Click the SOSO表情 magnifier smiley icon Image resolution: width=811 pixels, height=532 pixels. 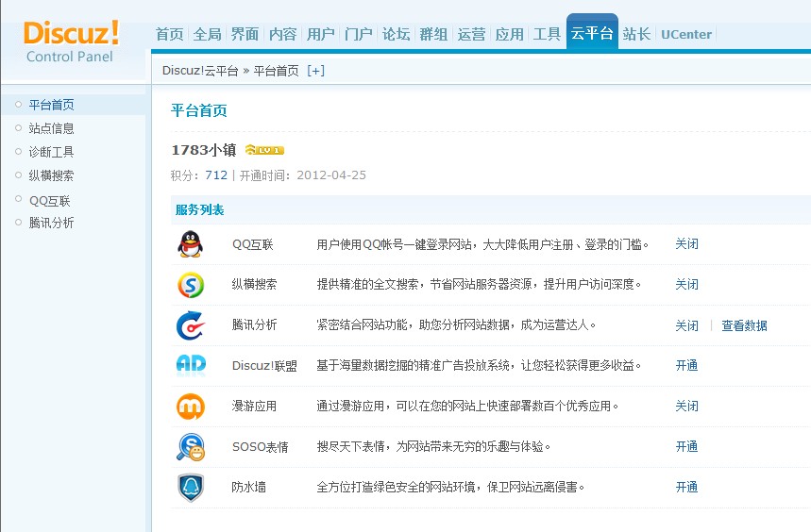(191, 447)
